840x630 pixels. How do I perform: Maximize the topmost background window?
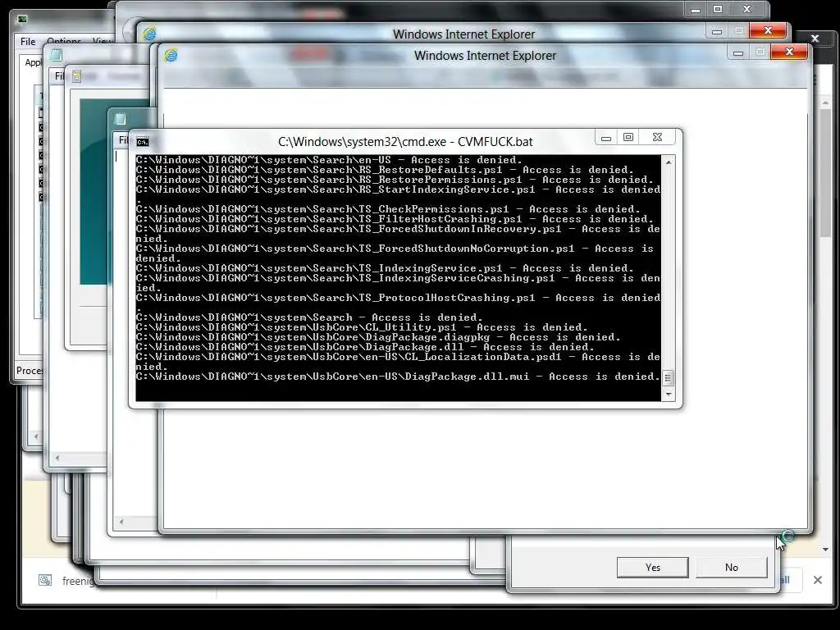click(x=718, y=9)
